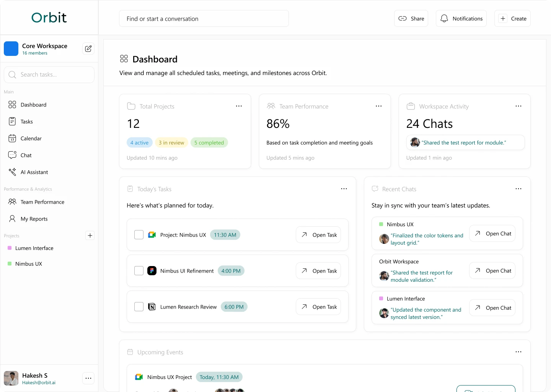Open the Total Projects card options menu
The image size is (551, 392).
pyautogui.click(x=239, y=106)
